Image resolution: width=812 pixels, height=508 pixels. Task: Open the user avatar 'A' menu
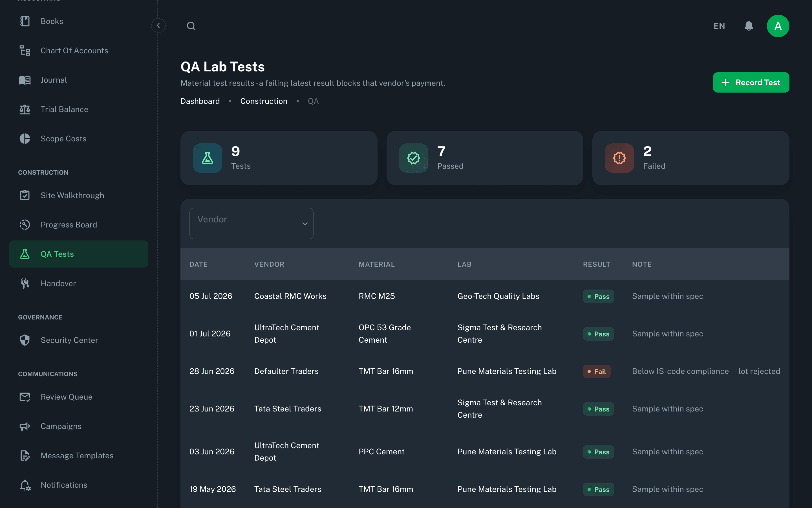pos(778,26)
